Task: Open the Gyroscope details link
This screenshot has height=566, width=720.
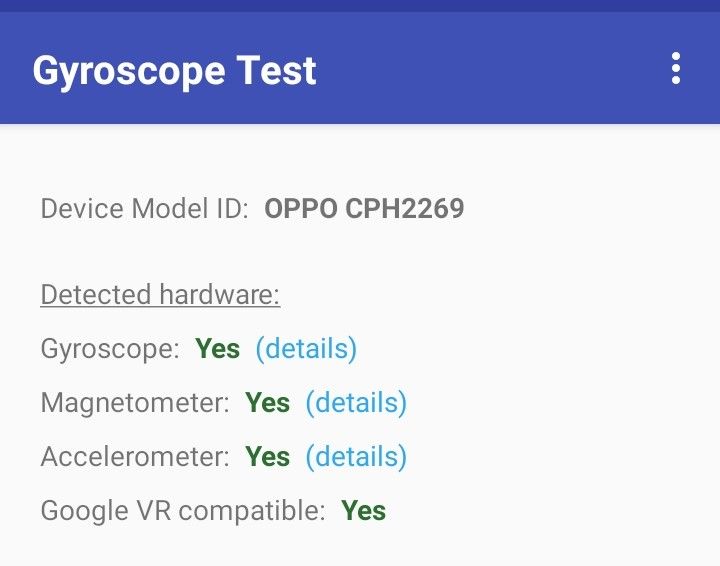Action: pyautogui.click(x=306, y=348)
